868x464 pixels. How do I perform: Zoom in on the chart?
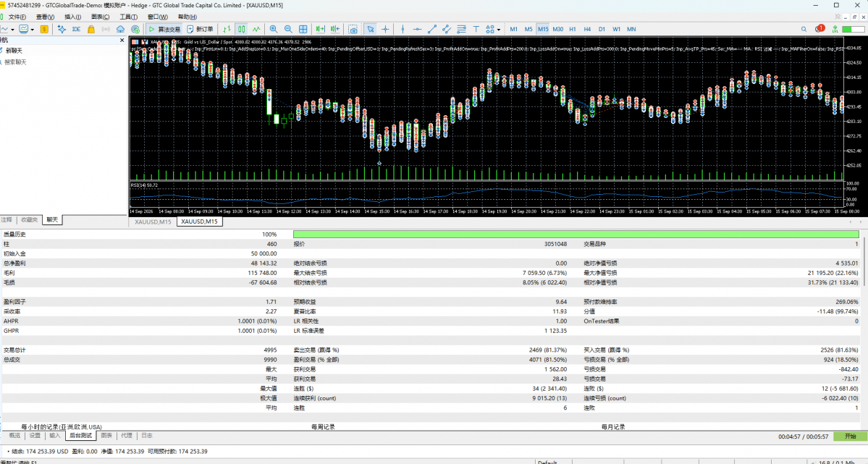click(274, 29)
